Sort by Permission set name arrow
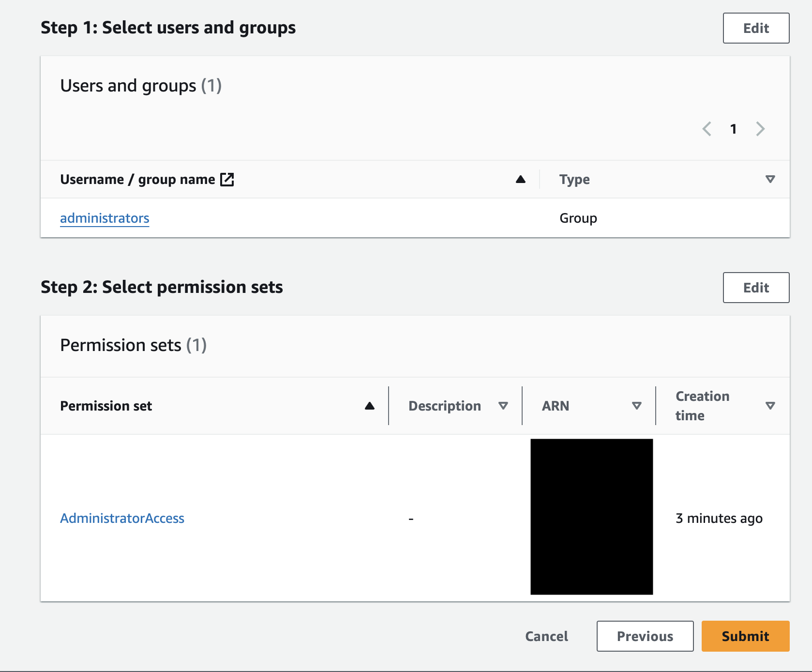812x672 pixels. (370, 406)
